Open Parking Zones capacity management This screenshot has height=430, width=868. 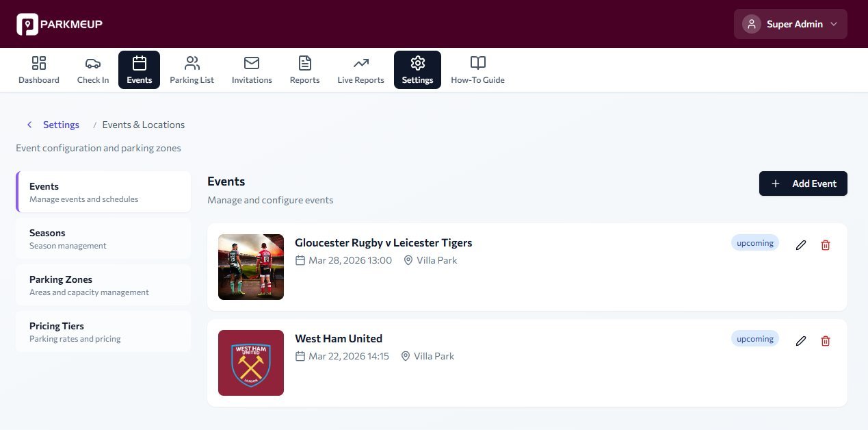pos(103,285)
